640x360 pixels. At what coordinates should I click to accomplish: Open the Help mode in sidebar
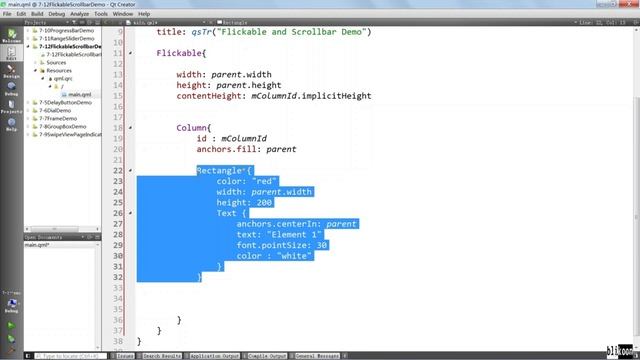point(11,124)
